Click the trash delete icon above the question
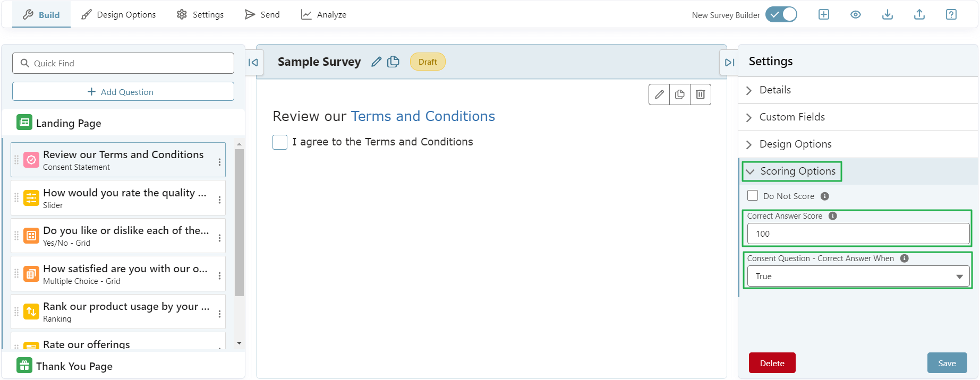This screenshot has width=980, height=380. pos(700,94)
